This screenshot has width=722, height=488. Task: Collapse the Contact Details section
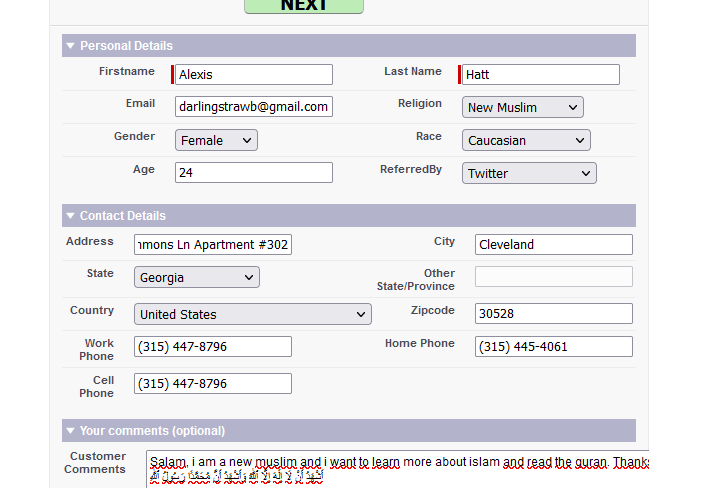pyautogui.click(x=70, y=216)
